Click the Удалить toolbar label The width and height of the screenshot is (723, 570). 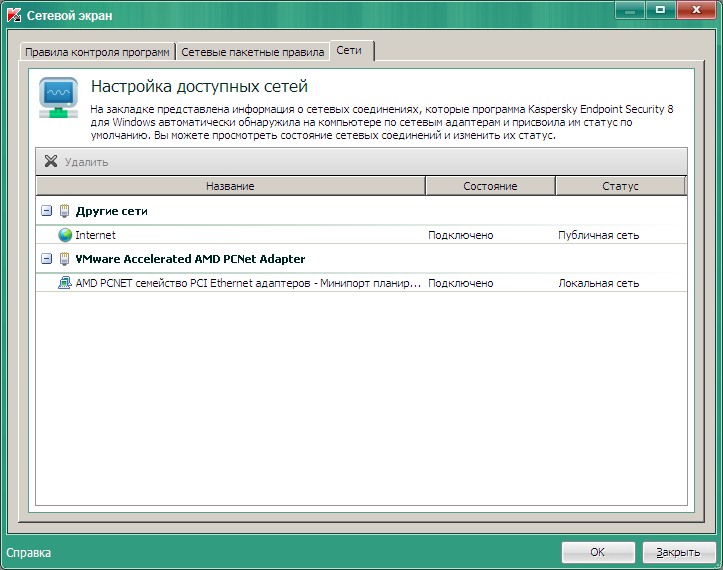point(86,162)
